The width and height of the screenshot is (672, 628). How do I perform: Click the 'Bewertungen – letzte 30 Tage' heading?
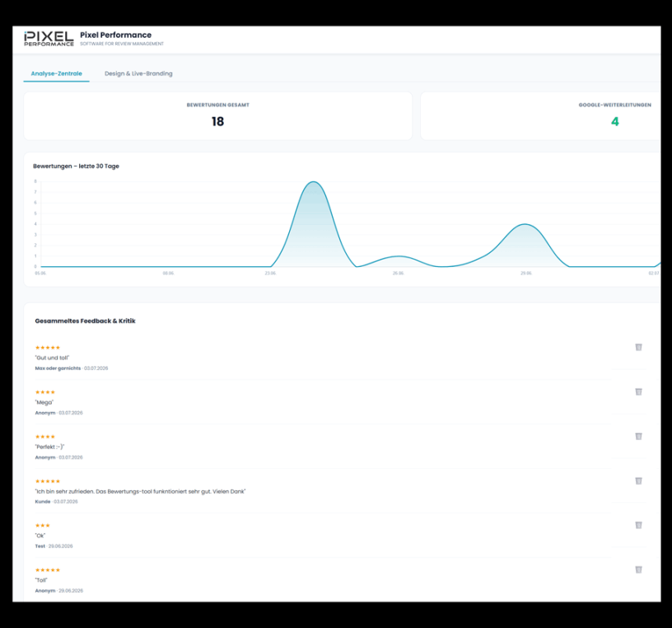(76, 166)
